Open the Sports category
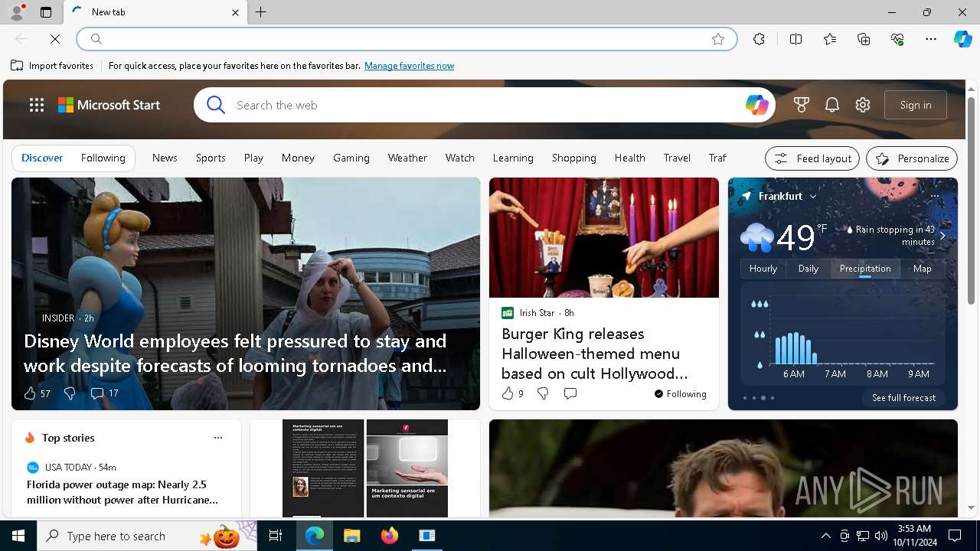Screen dimensions: 980x551 [x=211, y=158]
